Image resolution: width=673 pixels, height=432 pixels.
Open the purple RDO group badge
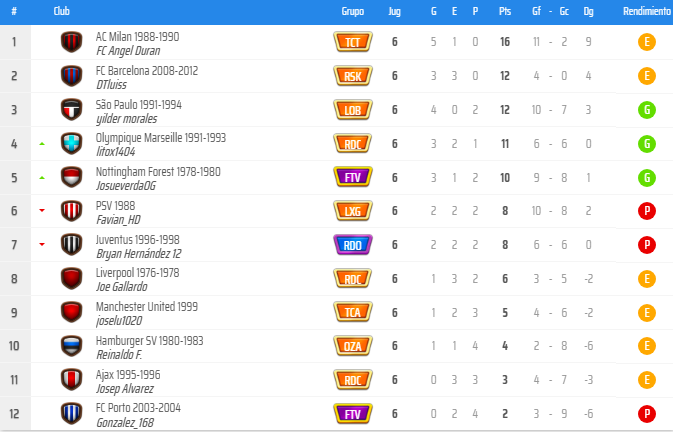coord(352,245)
